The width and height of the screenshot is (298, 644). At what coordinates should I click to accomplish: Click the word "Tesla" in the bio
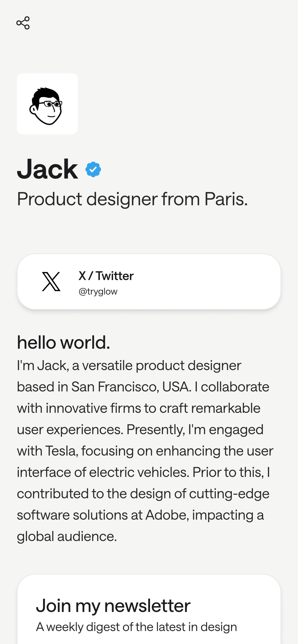coord(61,451)
